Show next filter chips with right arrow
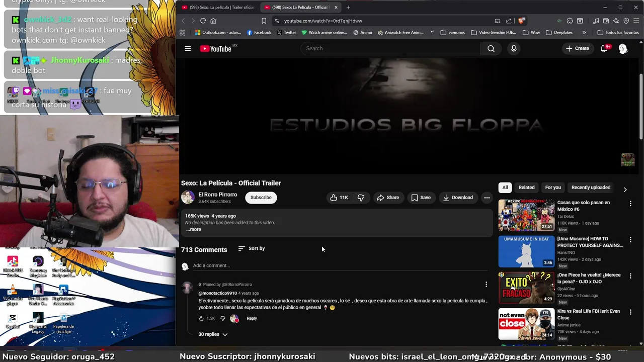644x362 pixels. pos(625,190)
